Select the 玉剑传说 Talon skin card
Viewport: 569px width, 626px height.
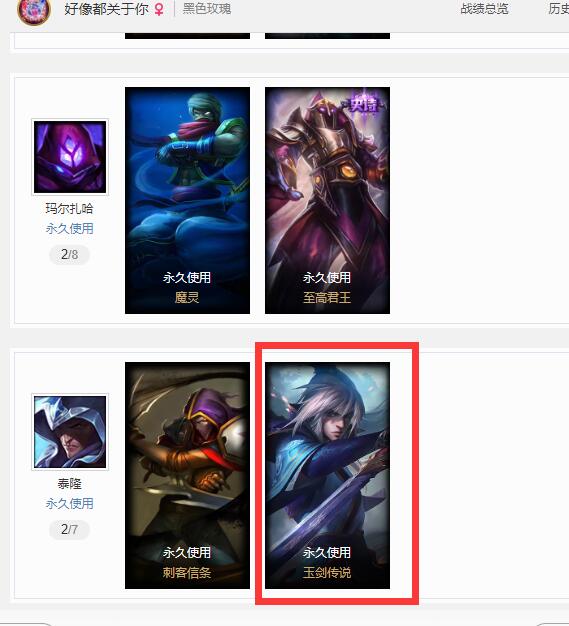click(327, 475)
